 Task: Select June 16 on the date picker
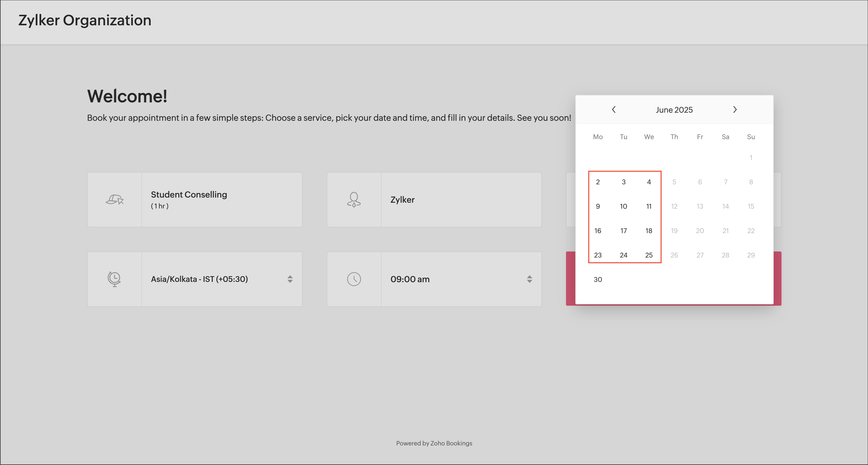pos(598,231)
